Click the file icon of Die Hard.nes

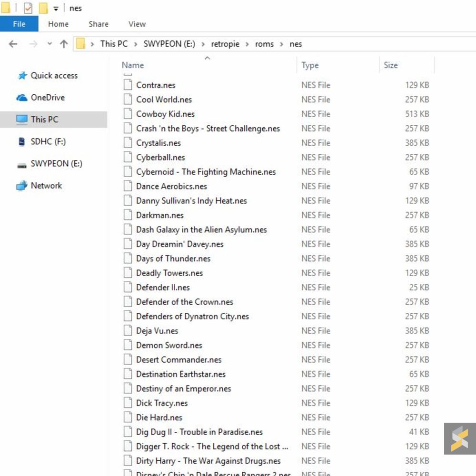tap(128, 417)
